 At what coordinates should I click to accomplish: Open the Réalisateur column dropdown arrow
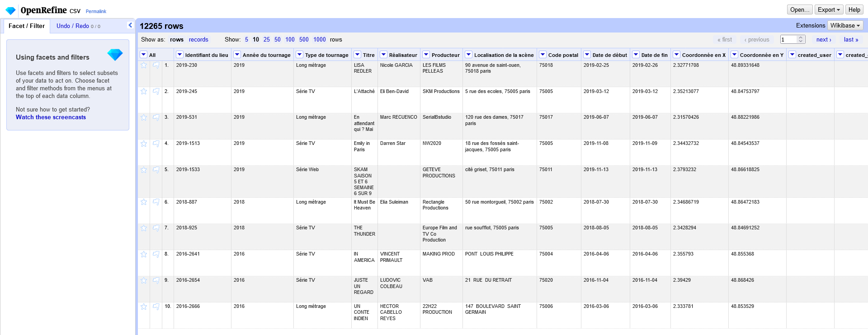[383, 55]
